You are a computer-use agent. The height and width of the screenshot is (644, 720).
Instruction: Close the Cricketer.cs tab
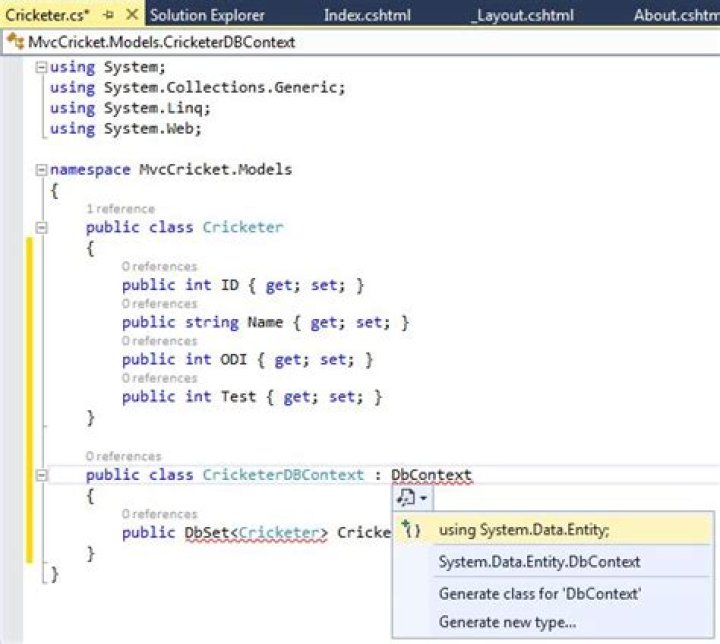pos(131,16)
